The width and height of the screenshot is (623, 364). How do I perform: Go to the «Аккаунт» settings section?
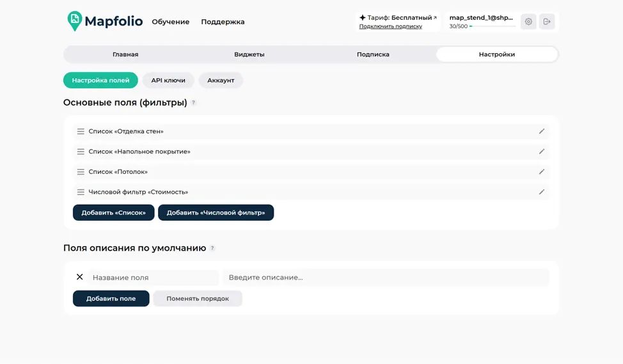point(221,80)
